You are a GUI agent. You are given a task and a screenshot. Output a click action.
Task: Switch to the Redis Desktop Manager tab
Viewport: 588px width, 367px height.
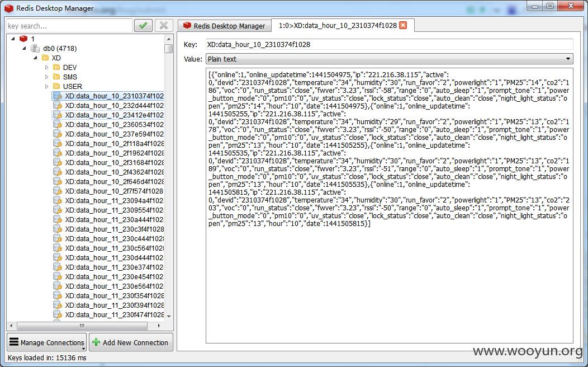pos(224,26)
